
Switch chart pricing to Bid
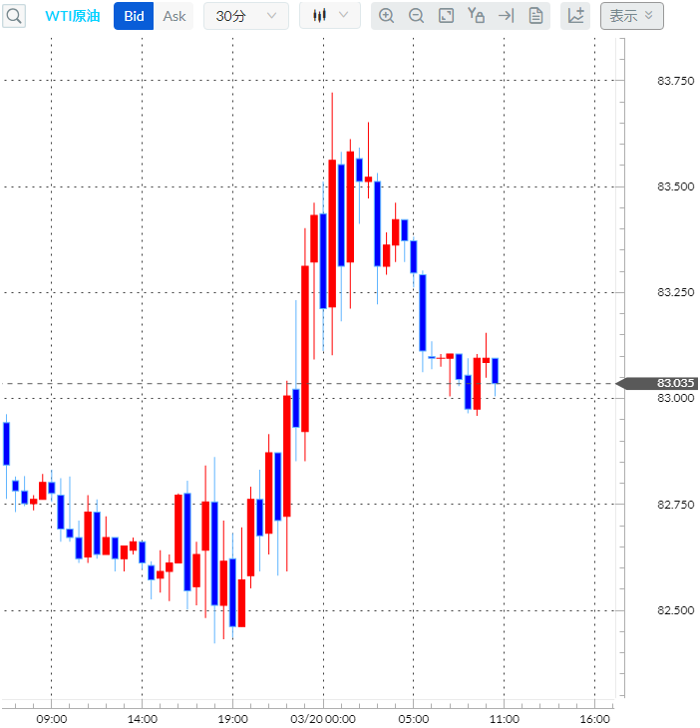[134, 16]
